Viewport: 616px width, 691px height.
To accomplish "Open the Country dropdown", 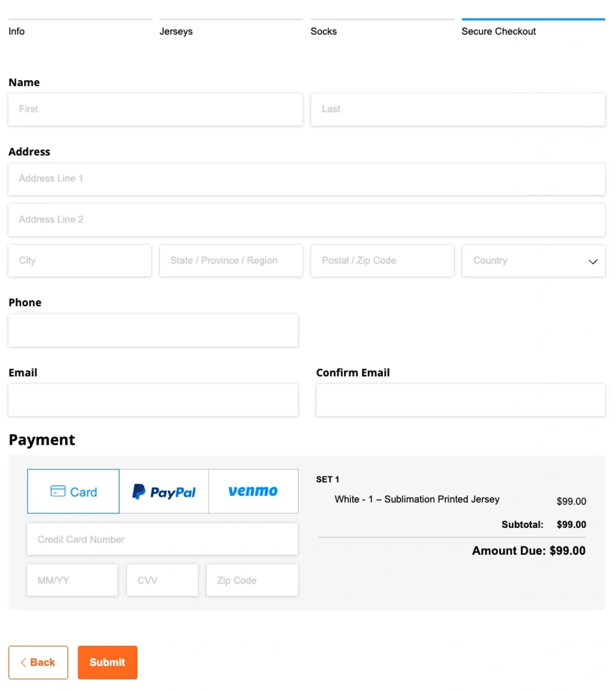I will click(534, 261).
